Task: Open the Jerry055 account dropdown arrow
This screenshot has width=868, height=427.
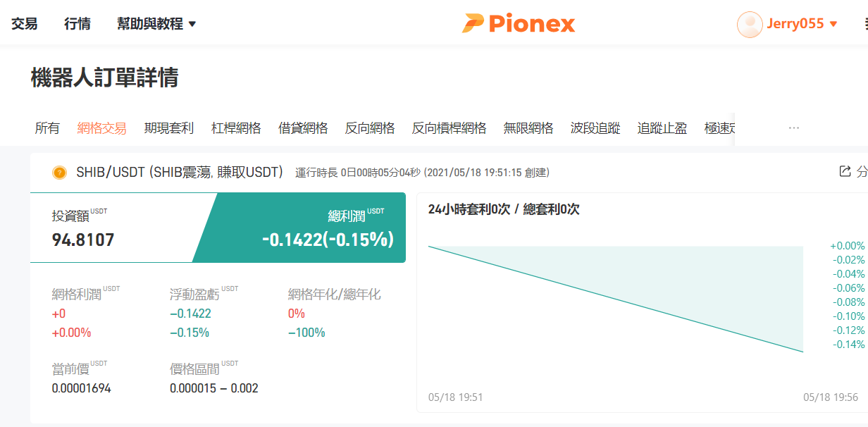Action: (x=833, y=24)
